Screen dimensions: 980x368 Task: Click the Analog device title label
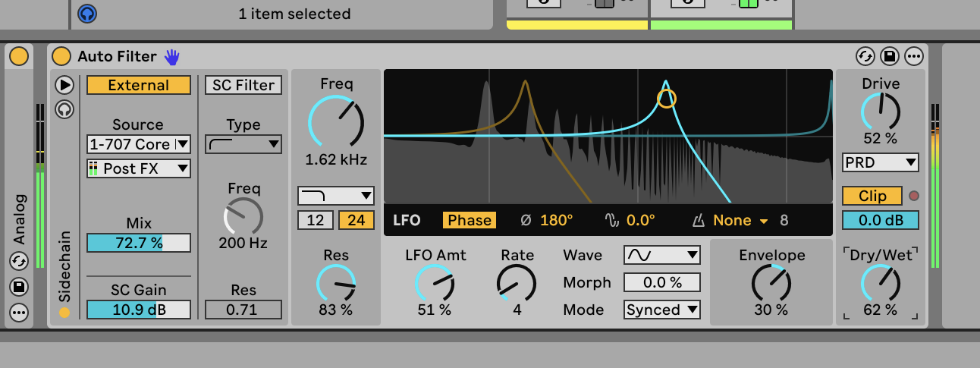tap(19, 219)
